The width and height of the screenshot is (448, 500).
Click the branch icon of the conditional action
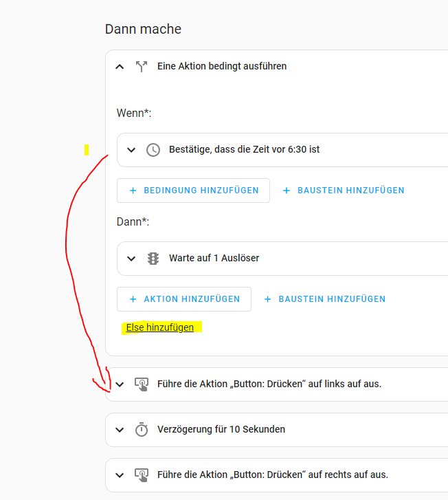[x=142, y=67]
